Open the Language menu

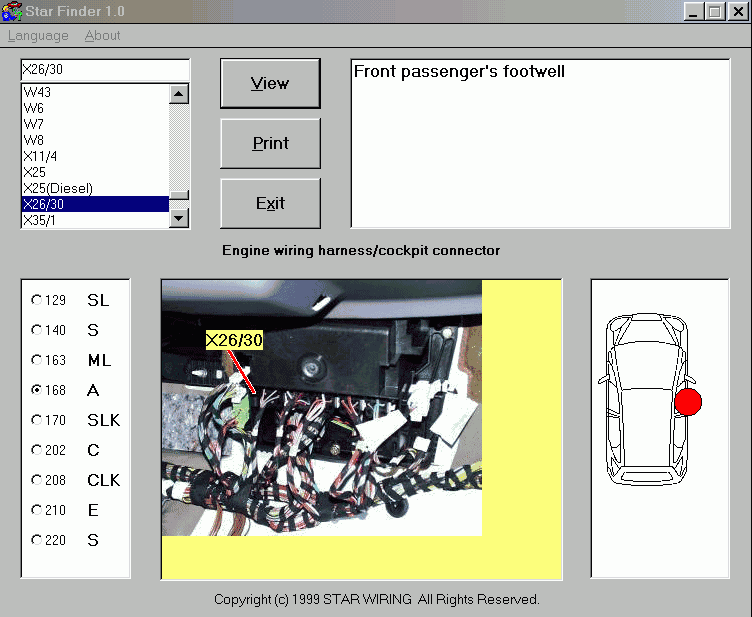point(38,35)
